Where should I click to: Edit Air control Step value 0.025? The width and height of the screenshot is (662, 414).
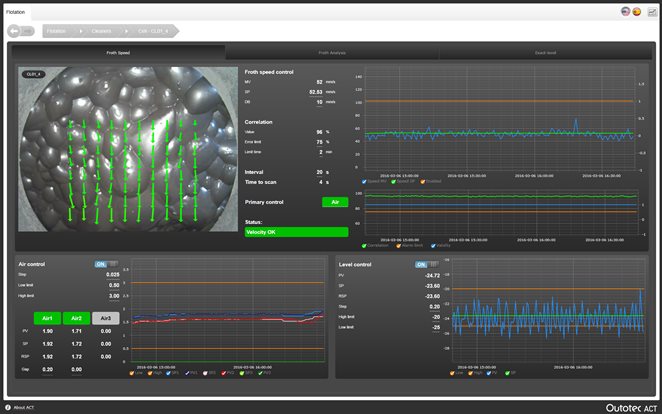113,275
